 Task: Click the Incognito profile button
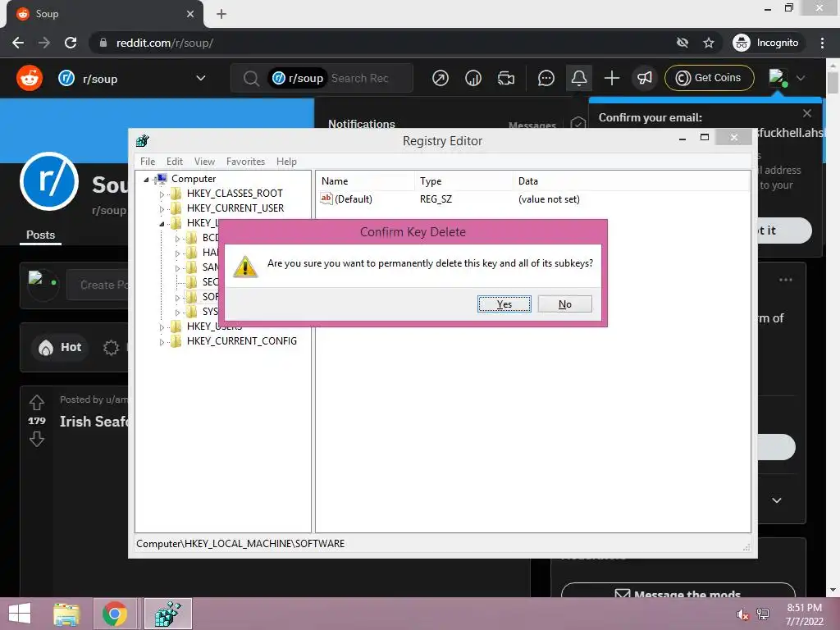click(766, 43)
